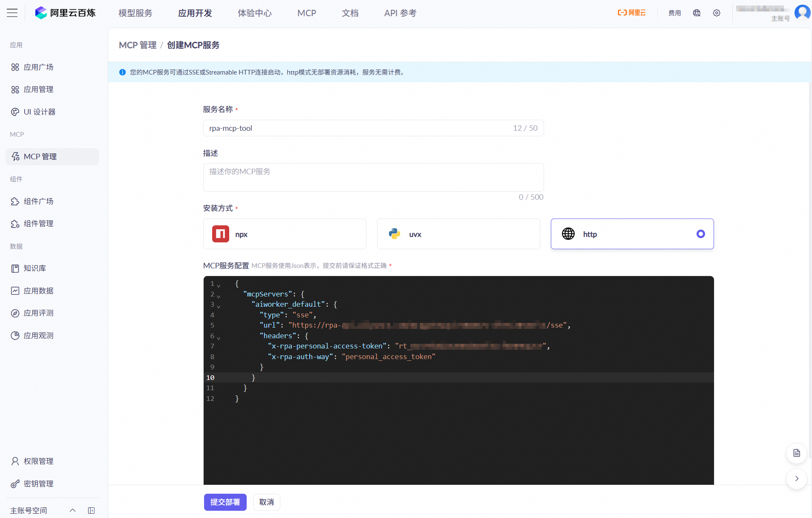This screenshot has width=812, height=518.
Task: Open the language globe icon
Action: (x=697, y=13)
